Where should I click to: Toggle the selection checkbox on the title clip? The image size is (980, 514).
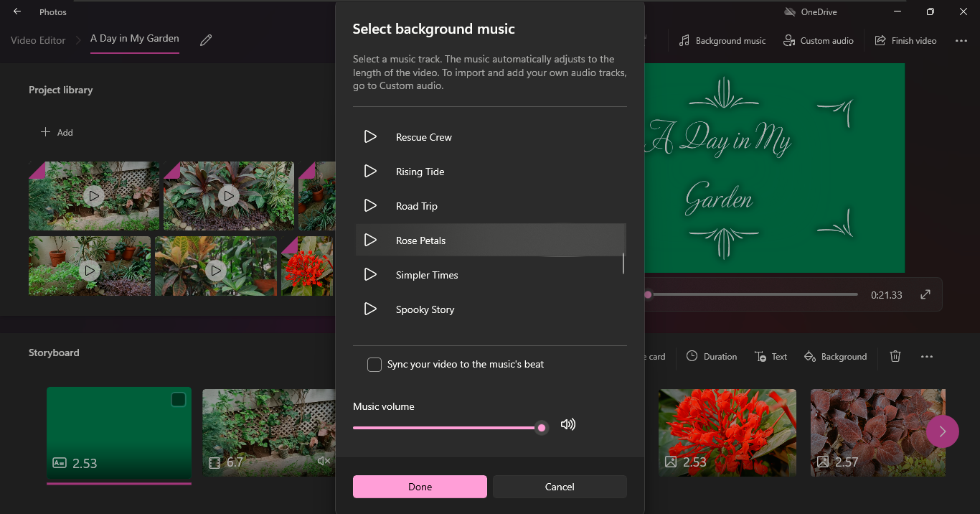(176, 399)
